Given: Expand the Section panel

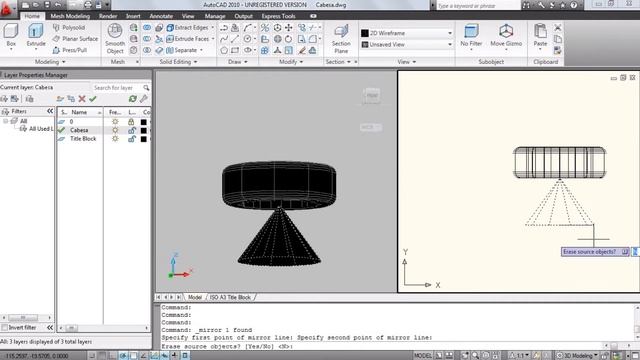Looking at the screenshot, I should [x=338, y=62].
